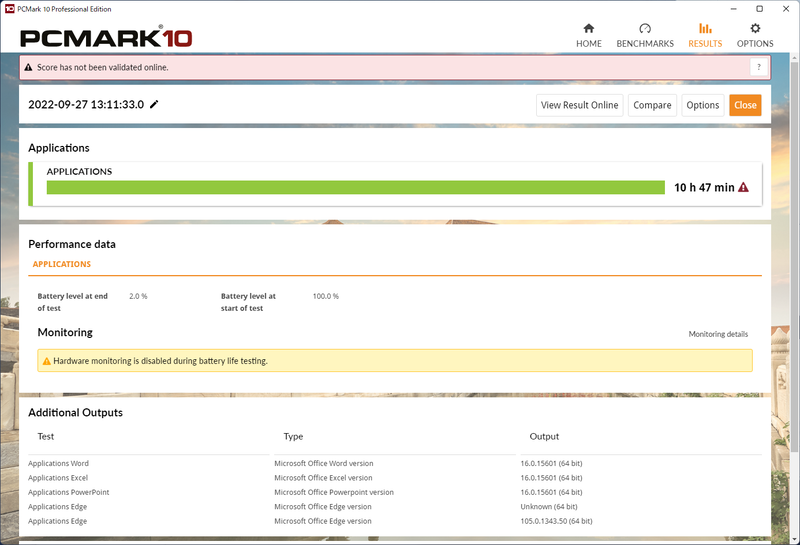The height and width of the screenshot is (545, 800).
Task: Click the PCMARK10 logo
Action: 106,37
